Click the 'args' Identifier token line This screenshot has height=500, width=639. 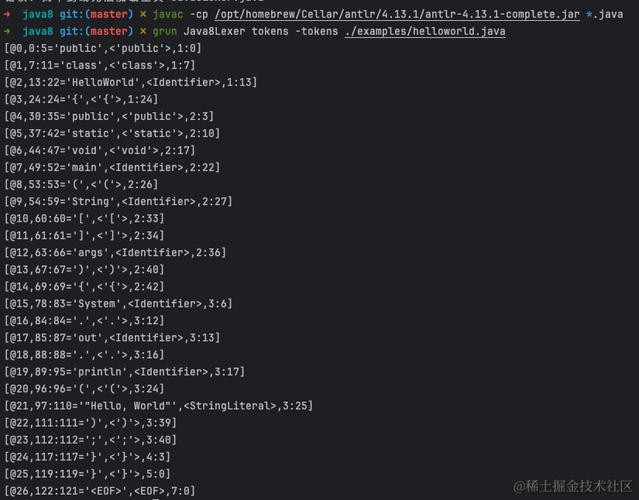pos(115,253)
